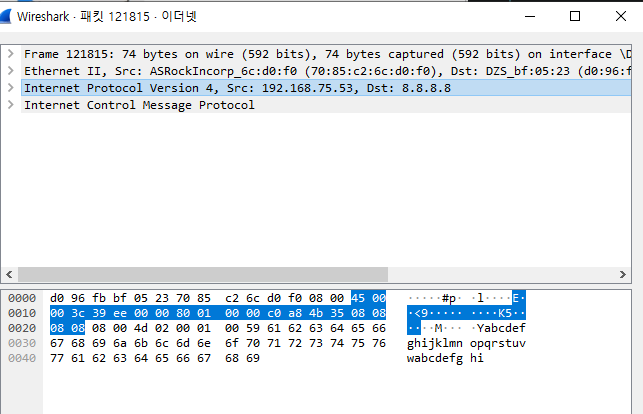Click the horizontal scrollbar left arrow
The width and height of the screenshot is (643, 414).
pyautogui.click(x=9, y=274)
